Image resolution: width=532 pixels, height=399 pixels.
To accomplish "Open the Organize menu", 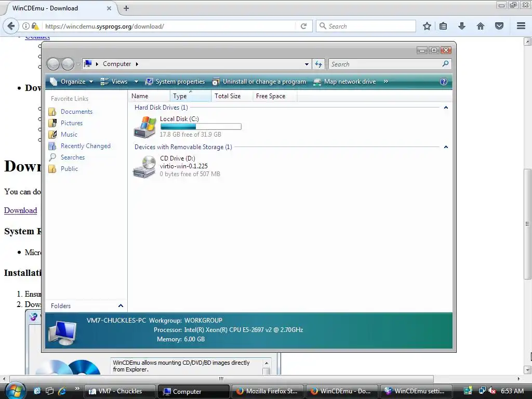I will 71,82.
